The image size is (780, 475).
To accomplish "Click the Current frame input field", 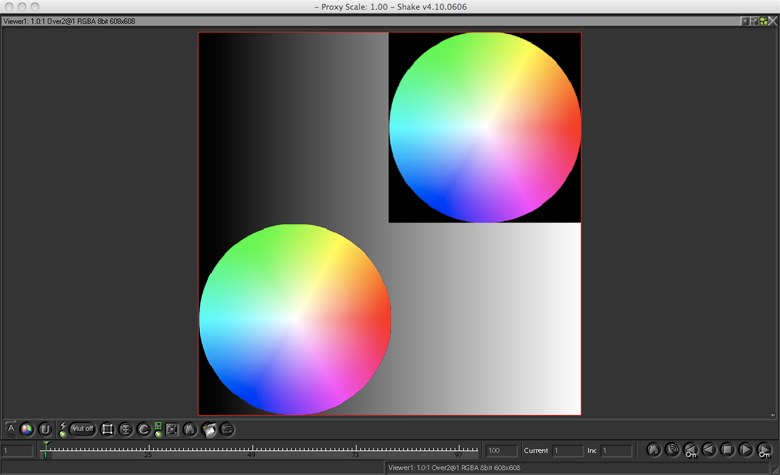I will [567, 451].
